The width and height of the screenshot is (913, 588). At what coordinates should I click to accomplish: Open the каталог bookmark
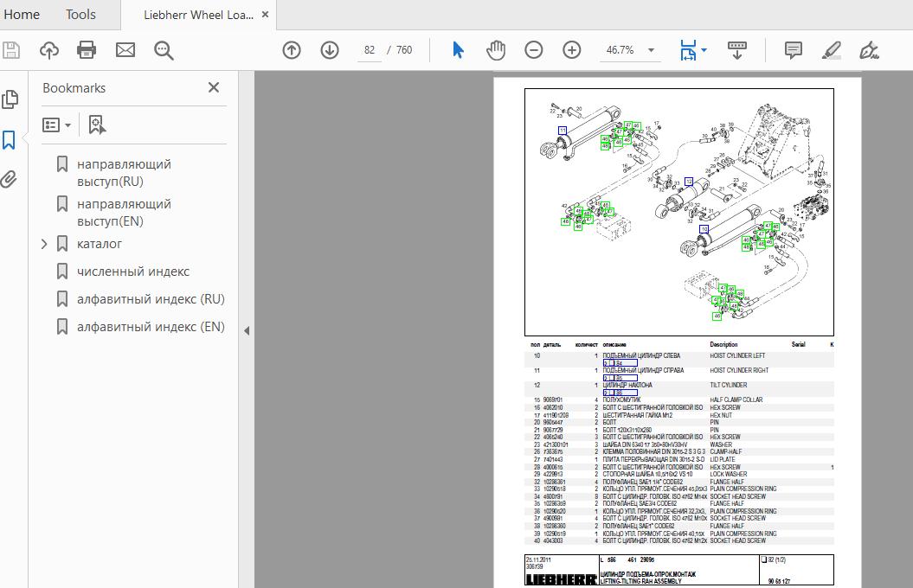100,244
